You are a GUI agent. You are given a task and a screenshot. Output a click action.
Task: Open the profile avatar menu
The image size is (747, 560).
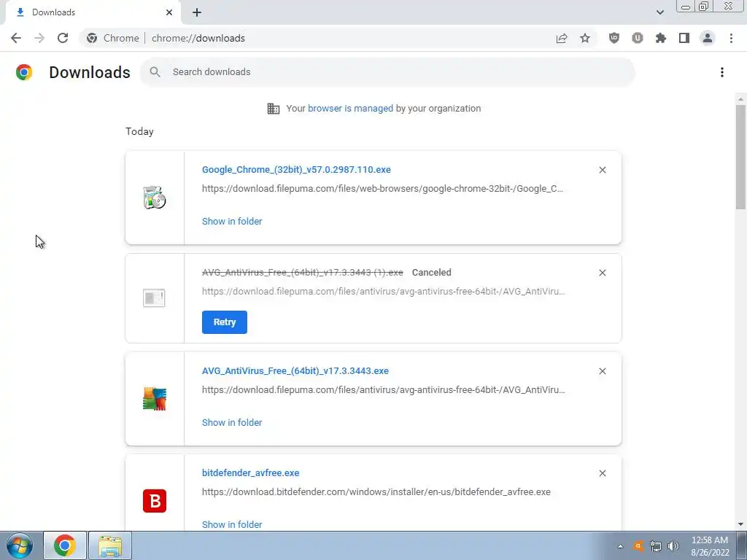pyautogui.click(x=708, y=38)
